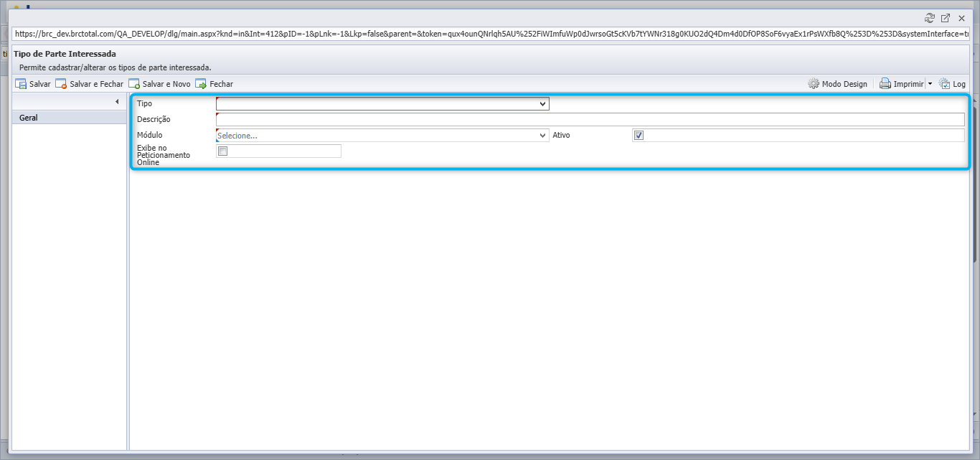Uncheck the Ativo checkbox
Screen dimensions: 980x460
(x=639, y=136)
